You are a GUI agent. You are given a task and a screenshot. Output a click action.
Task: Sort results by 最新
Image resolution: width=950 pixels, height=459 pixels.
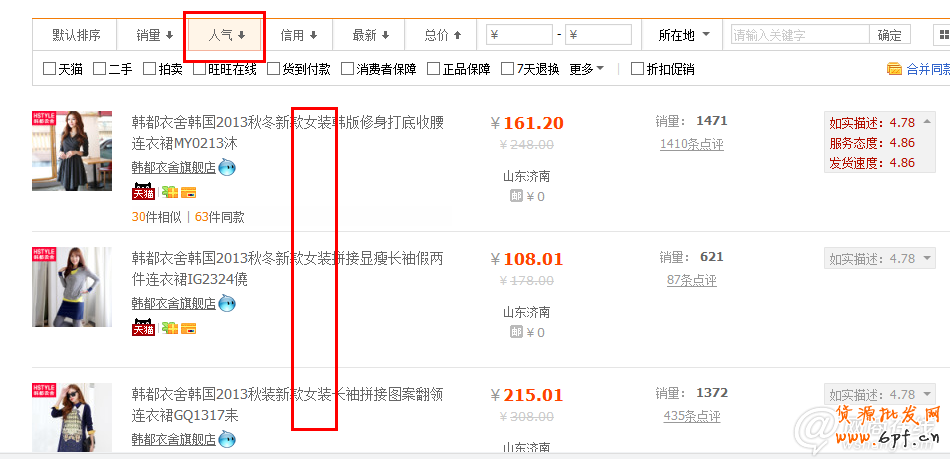370,35
